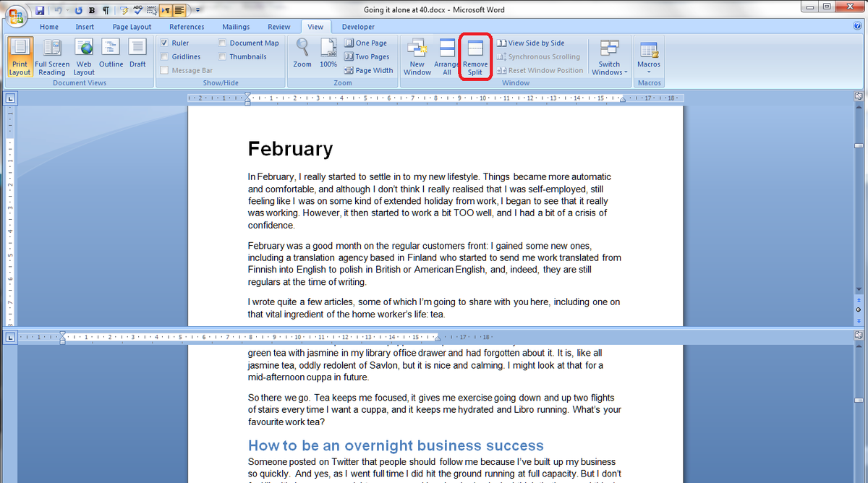The height and width of the screenshot is (483, 868).
Task: Open the Developer ribbon tab
Action: tap(358, 27)
